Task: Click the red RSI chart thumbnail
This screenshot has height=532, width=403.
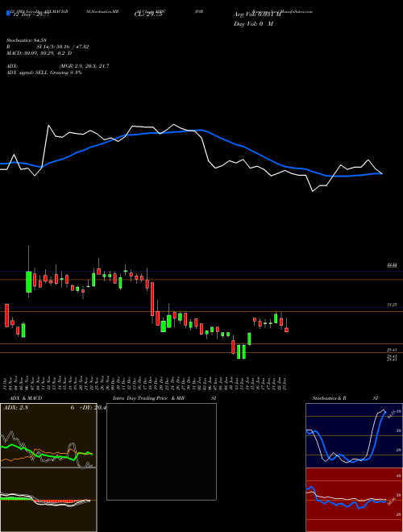Action: (354, 500)
